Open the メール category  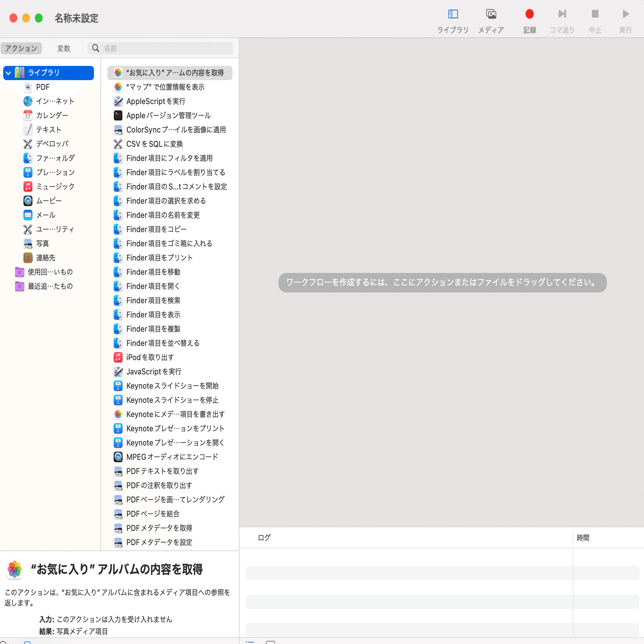point(39,215)
